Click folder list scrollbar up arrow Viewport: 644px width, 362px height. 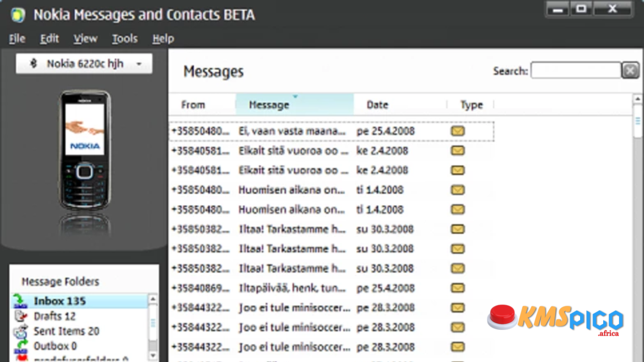point(153,300)
